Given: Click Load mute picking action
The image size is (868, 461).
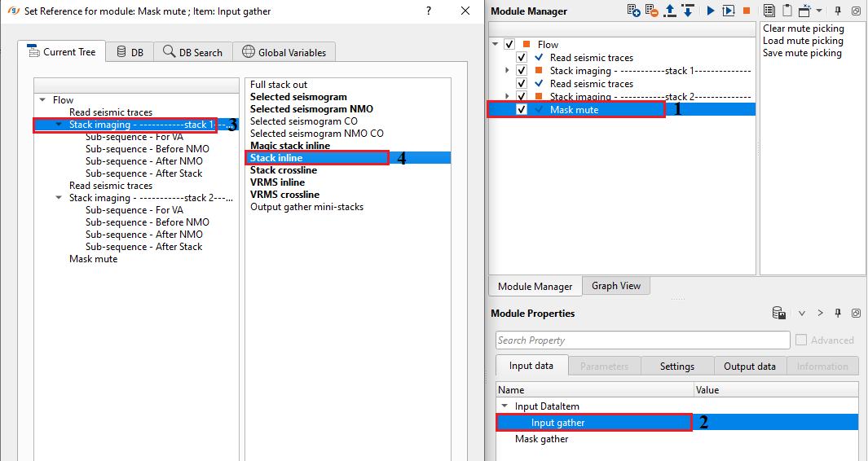Looking at the screenshot, I should tap(803, 41).
